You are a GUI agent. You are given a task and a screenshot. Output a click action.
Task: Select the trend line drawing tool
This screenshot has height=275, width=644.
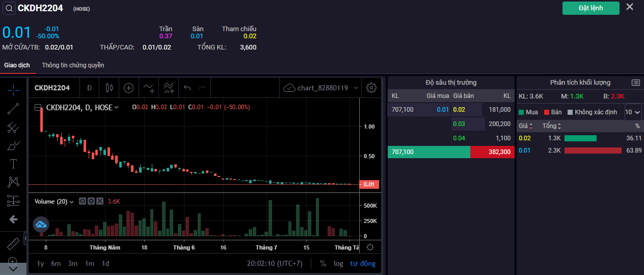point(13,108)
